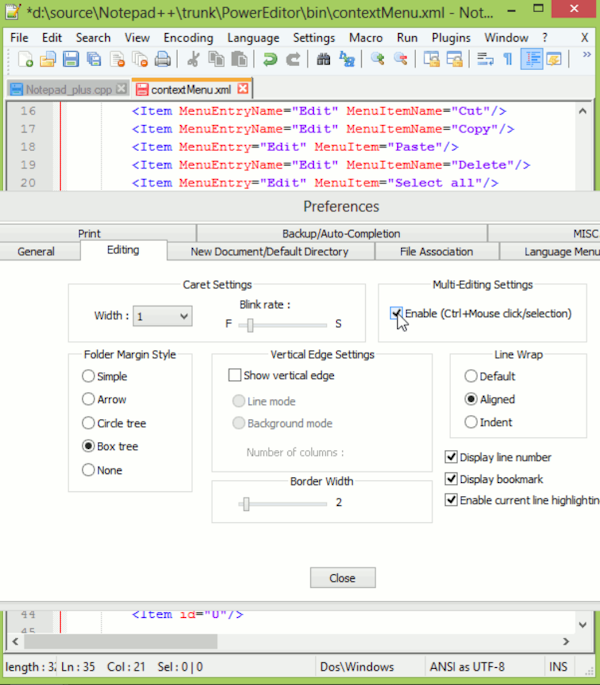Create a new file with the New toolbar icon
Viewport: 600px width, 685px height.
click(x=25, y=59)
